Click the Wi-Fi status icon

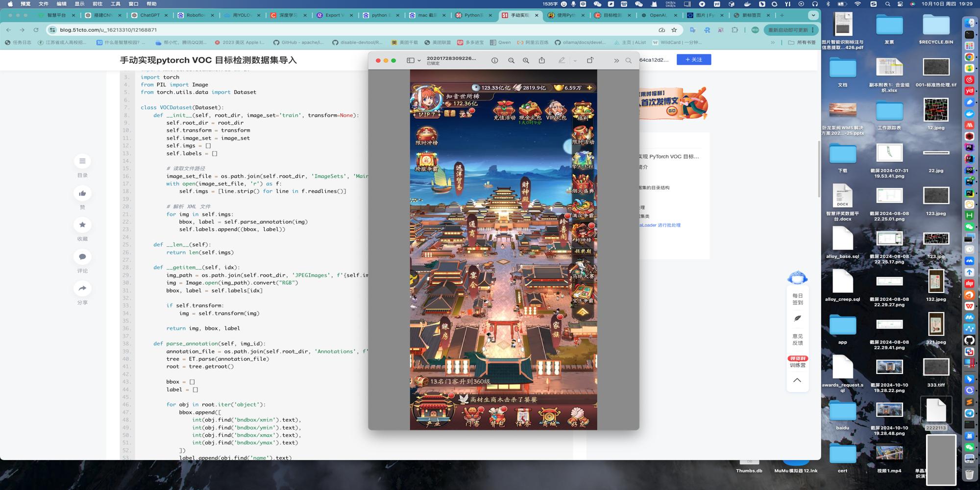coord(857,4)
